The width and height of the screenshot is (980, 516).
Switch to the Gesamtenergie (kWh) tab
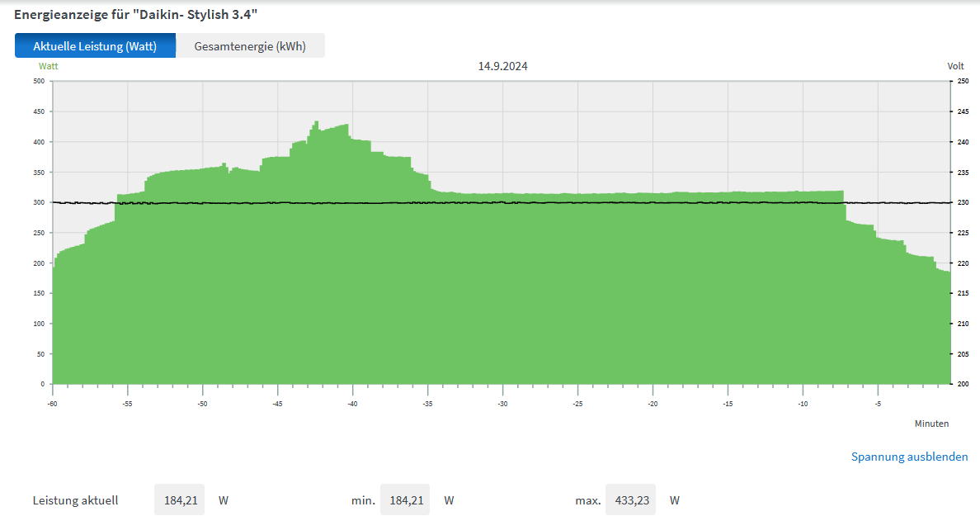click(x=250, y=46)
